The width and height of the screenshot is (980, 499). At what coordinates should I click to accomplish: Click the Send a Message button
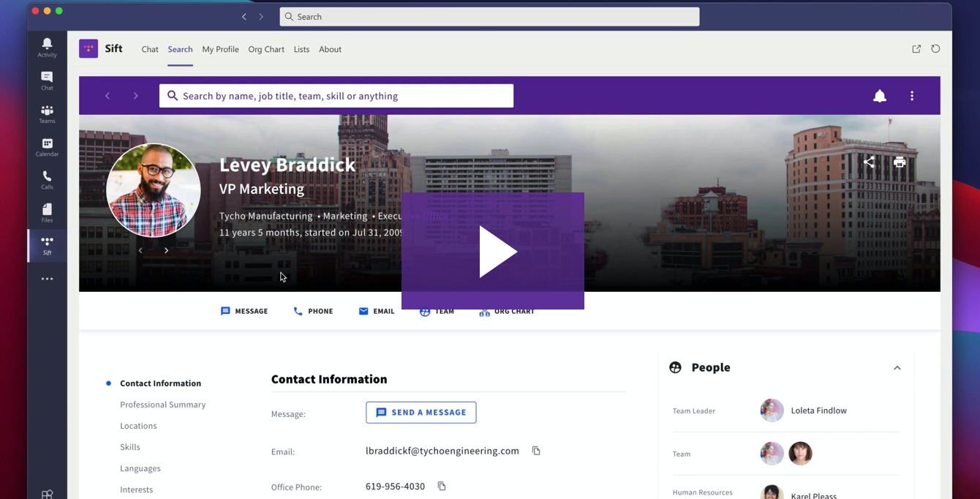coord(421,413)
